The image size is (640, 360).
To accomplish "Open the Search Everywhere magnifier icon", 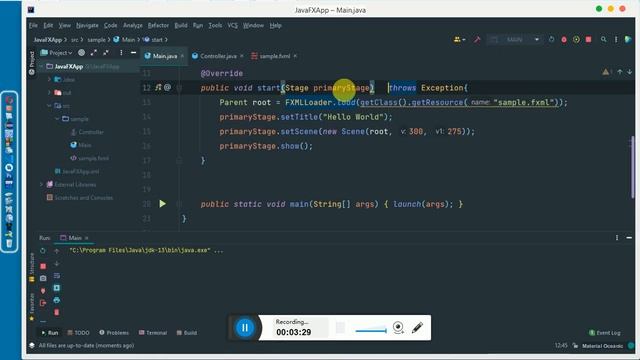I will click(603, 40).
